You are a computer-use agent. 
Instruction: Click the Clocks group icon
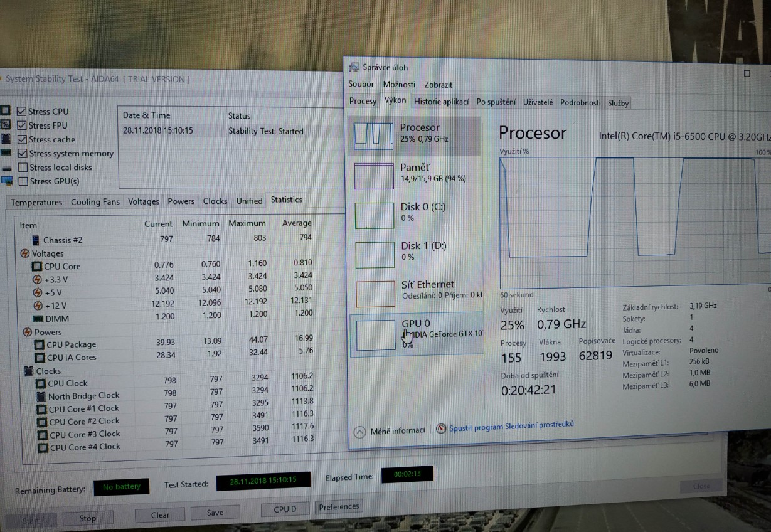(x=29, y=371)
